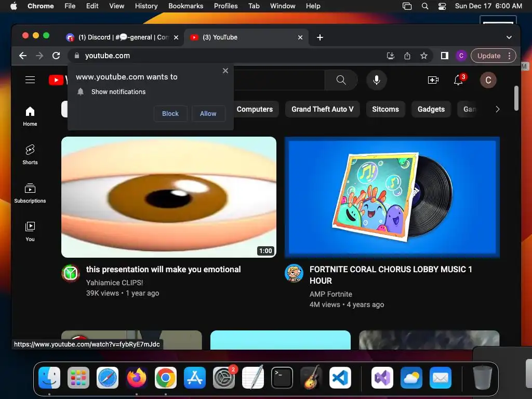Open the Profiles menu
532x399 pixels.
point(225,6)
